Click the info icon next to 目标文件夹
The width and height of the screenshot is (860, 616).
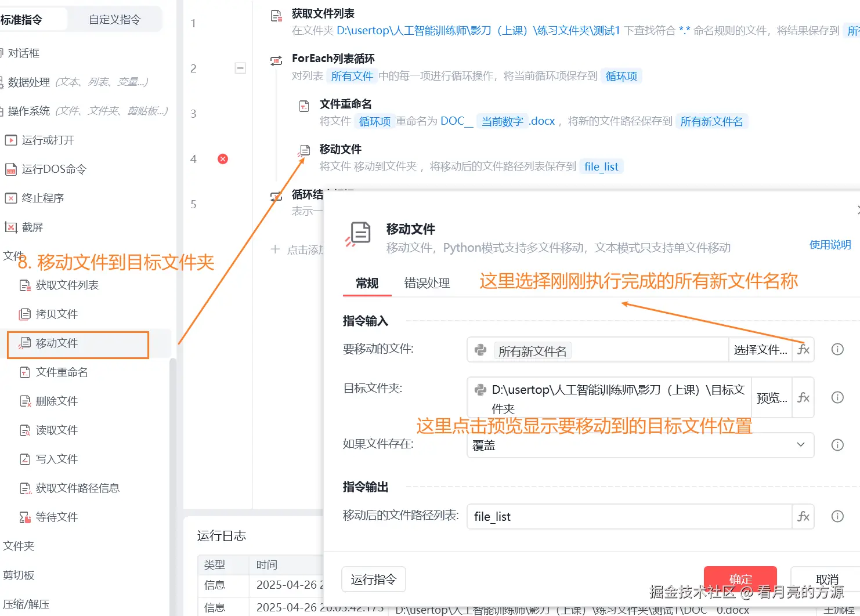(x=837, y=397)
